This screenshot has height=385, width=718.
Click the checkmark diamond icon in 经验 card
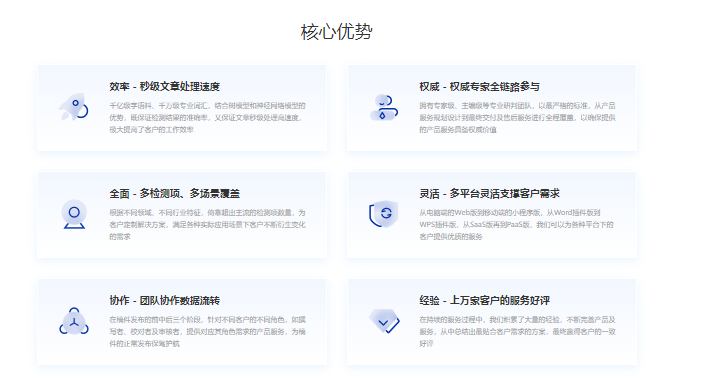click(x=384, y=320)
